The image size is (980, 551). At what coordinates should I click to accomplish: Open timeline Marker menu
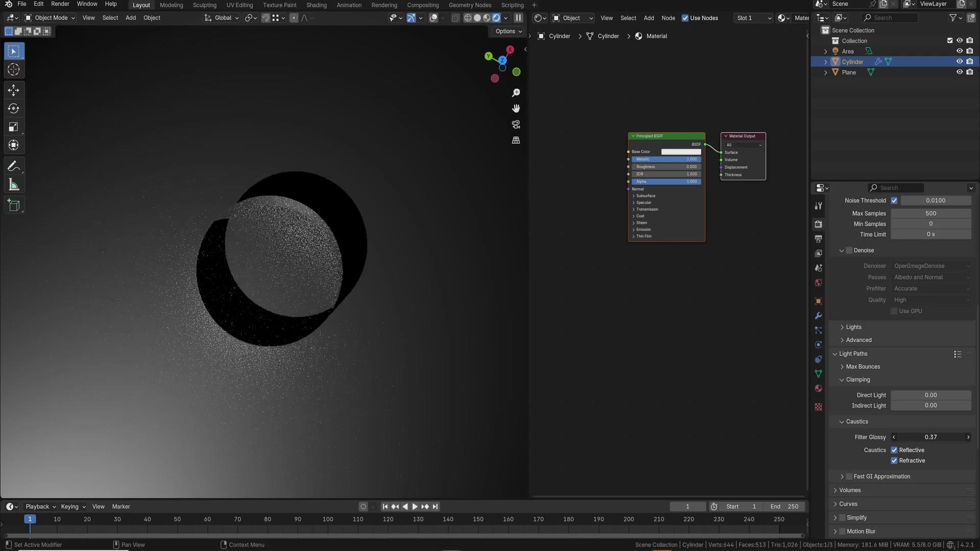(x=121, y=507)
